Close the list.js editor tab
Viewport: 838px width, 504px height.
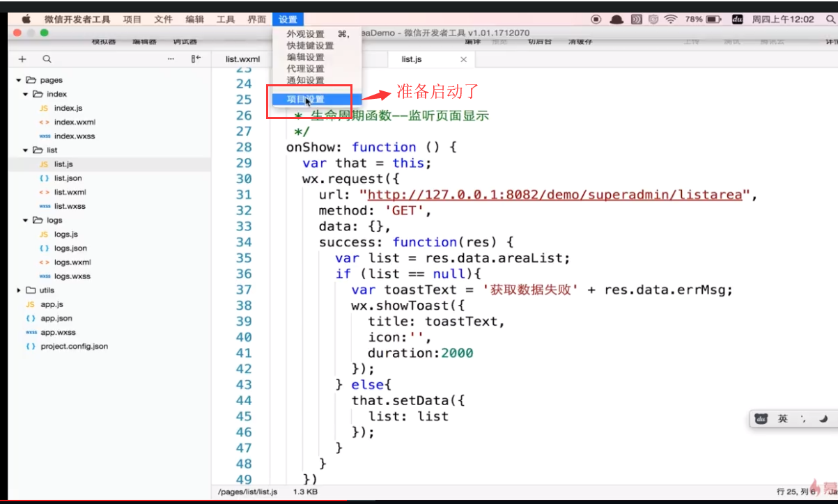click(x=463, y=60)
